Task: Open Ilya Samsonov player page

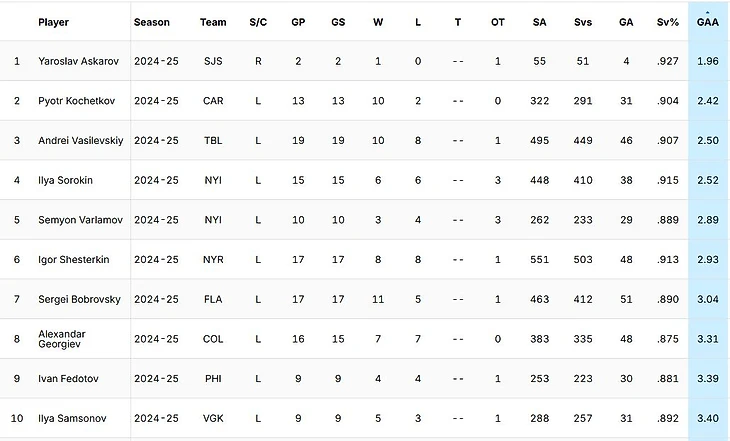Action: [72, 418]
